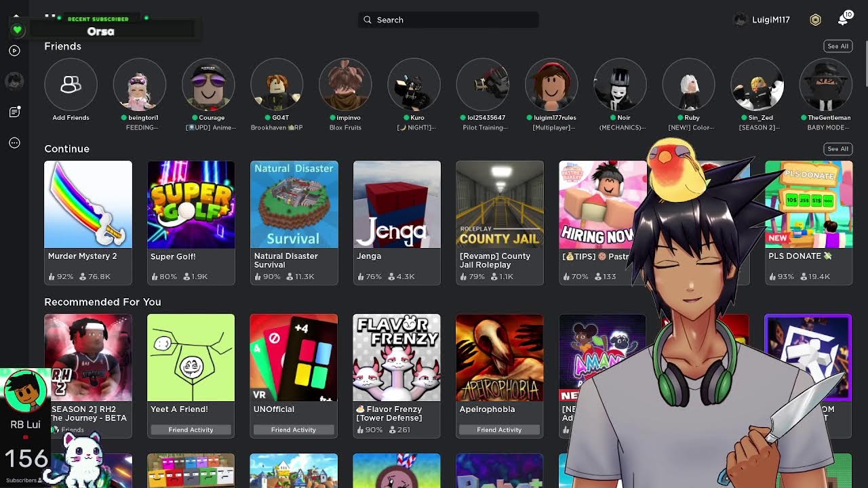
Task: Click the search magnifier icon
Action: click(368, 20)
